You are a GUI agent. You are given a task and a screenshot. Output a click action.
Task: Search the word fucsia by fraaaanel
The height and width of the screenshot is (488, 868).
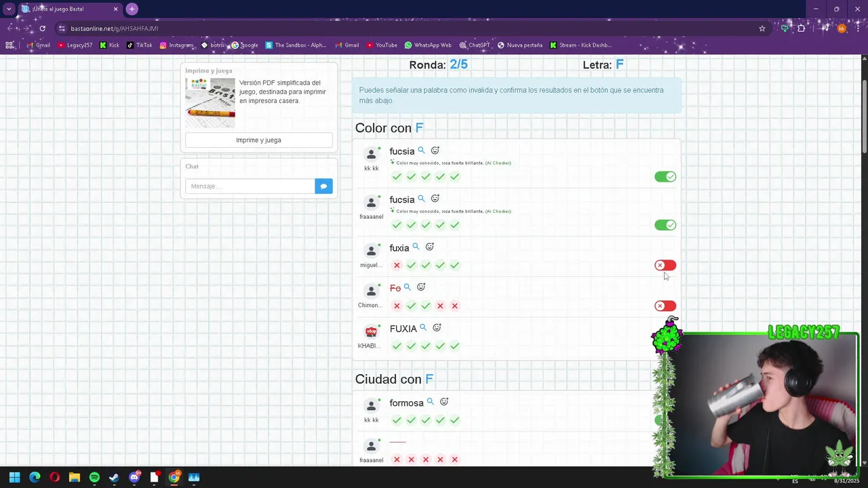pos(421,199)
